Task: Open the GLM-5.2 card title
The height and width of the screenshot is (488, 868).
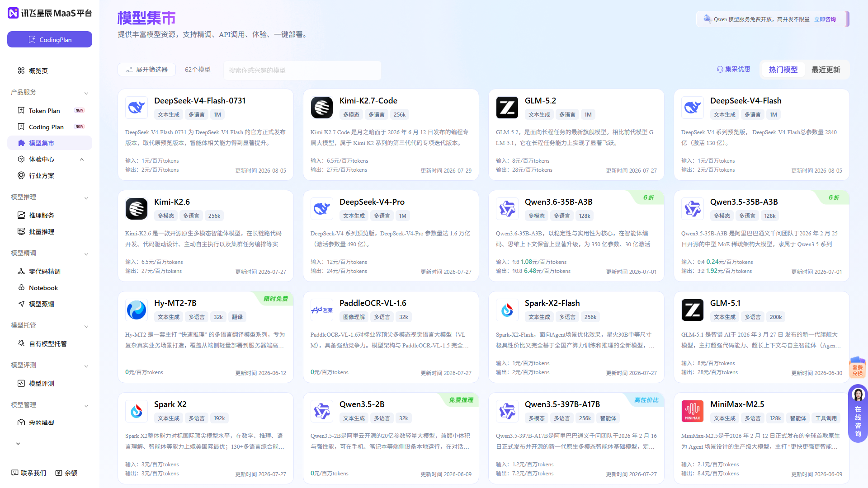Action: [x=540, y=101]
